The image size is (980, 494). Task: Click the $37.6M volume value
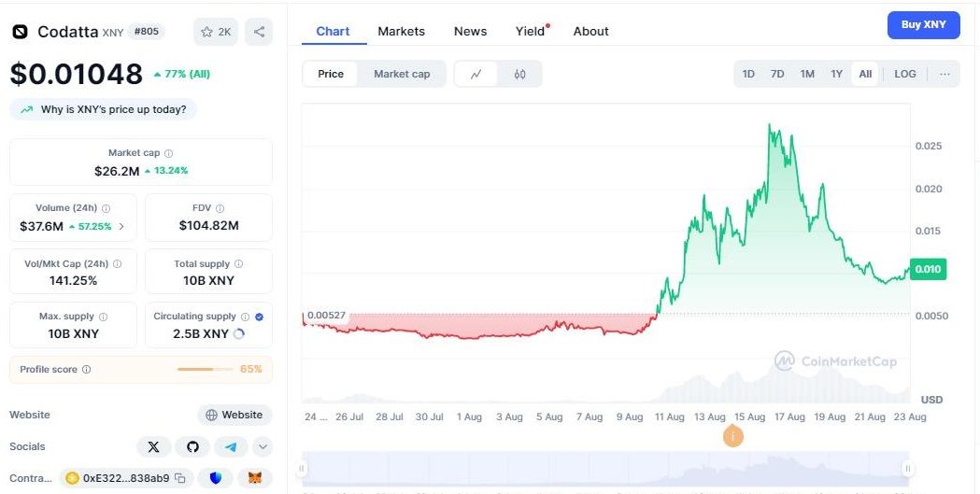point(41,227)
